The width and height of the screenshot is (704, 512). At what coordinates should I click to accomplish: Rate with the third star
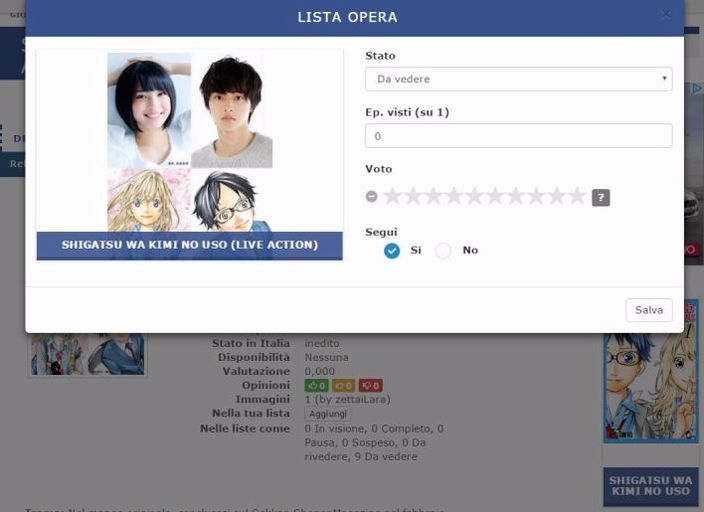[434, 196]
